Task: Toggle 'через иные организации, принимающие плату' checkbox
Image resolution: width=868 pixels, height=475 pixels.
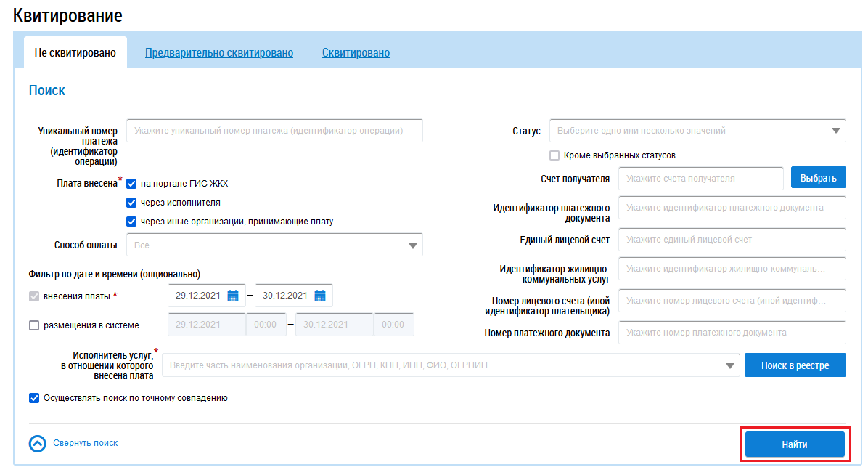Action: tap(131, 222)
